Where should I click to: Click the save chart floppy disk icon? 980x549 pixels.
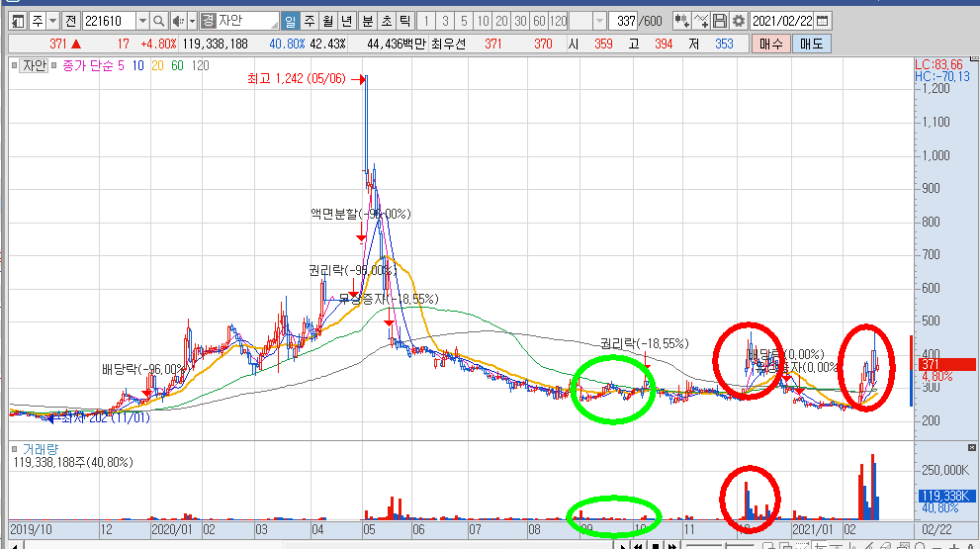(720, 21)
